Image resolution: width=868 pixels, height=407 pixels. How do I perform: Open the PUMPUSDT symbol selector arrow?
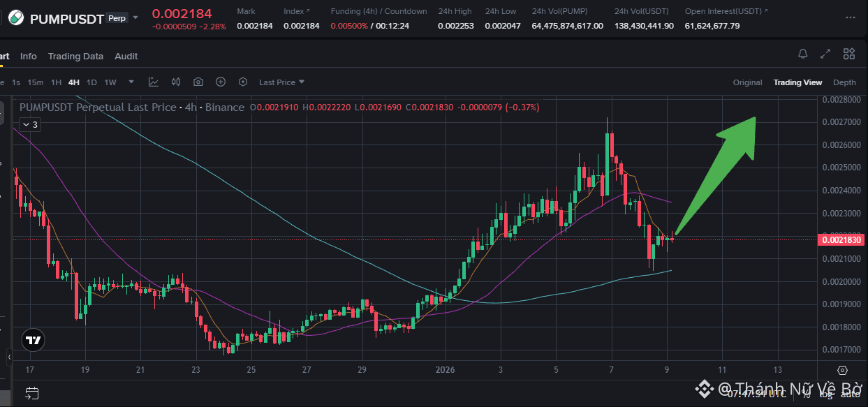click(135, 17)
